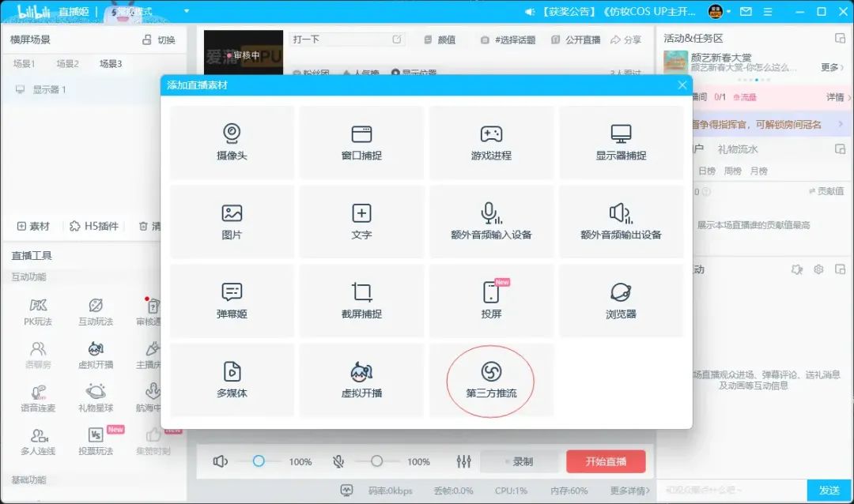Image resolution: width=854 pixels, height=504 pixels.
Task: Select the circled 第三方推流 option
Action: click(x=491, y=379)
